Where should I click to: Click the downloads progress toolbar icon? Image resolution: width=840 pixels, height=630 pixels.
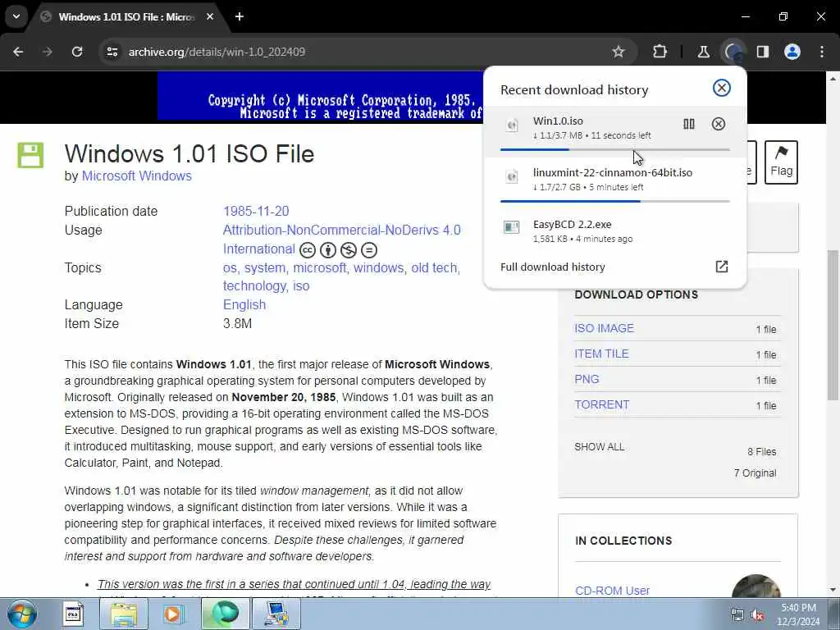[733, 52]
